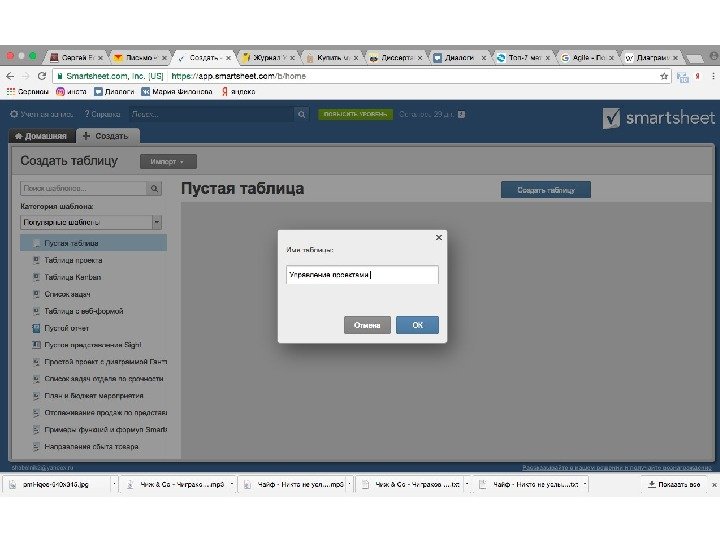Confirm table name with OK button

pyautogui.click(x=417, y=325)
